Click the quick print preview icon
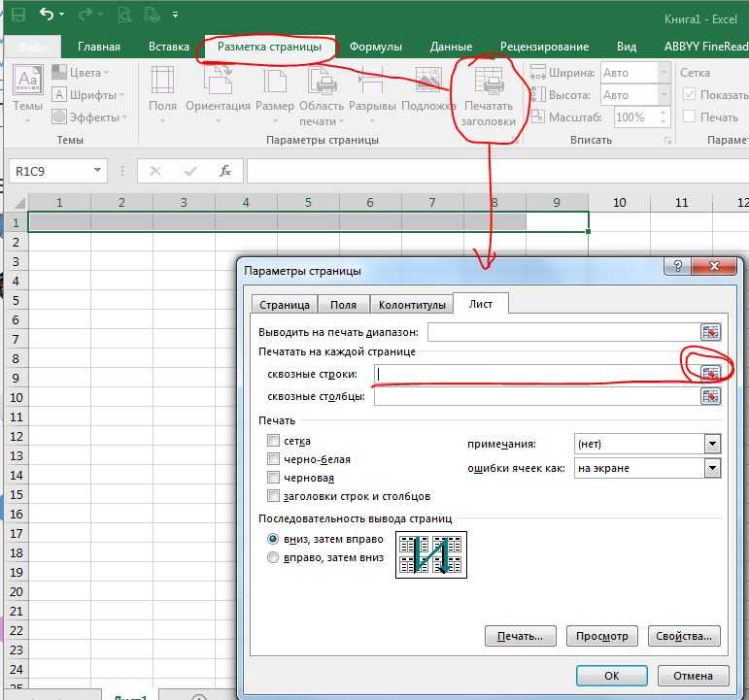749x700 pixels. 124,15
